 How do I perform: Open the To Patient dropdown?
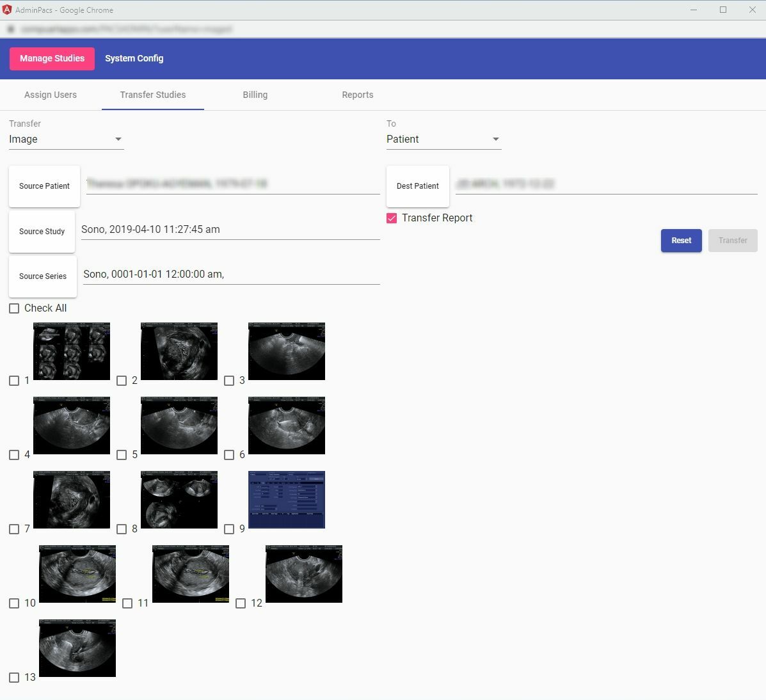pyautogui.click(x=443, y=139)
